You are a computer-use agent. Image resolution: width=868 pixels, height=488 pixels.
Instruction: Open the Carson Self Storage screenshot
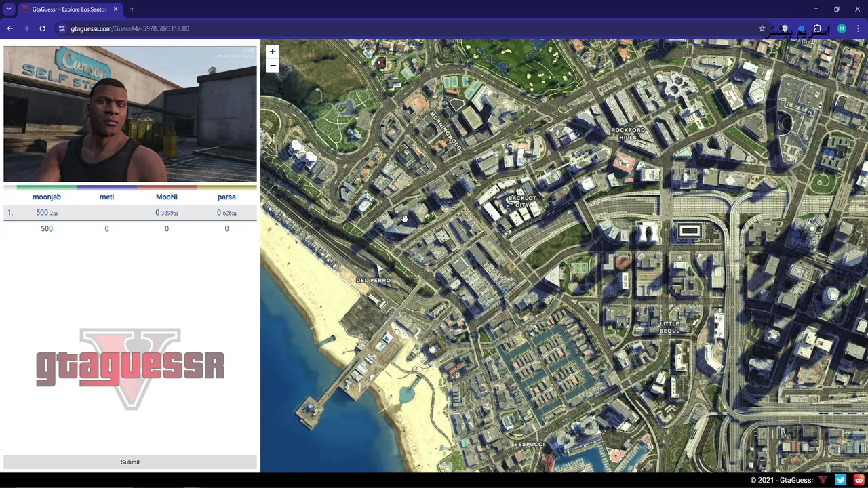click(130, 115)
